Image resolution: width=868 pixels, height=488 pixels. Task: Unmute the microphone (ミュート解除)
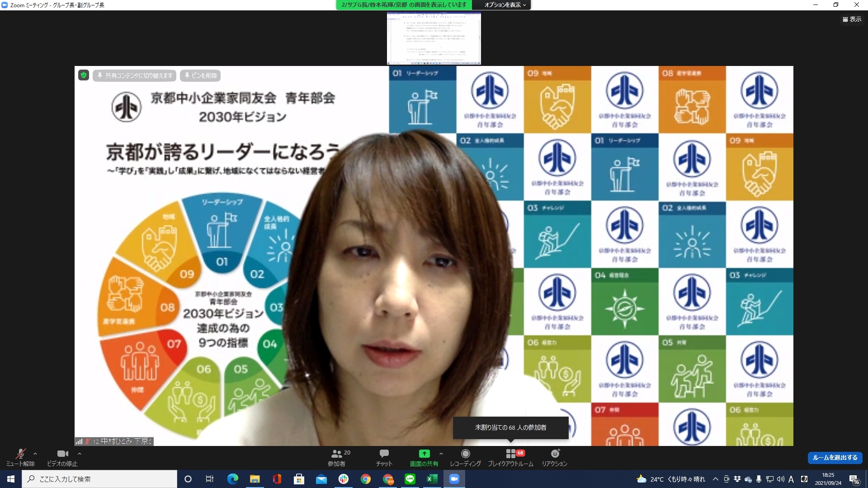tap(20, 457)
